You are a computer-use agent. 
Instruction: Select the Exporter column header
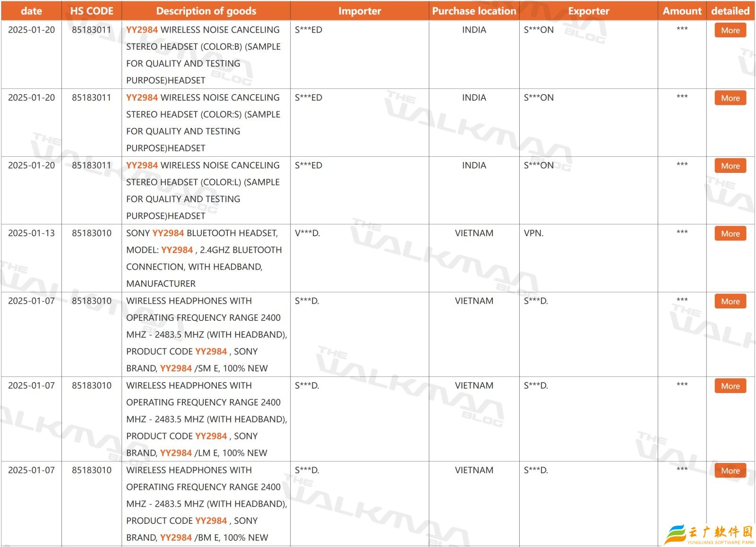pyautogui.click(x=588, y=11)
